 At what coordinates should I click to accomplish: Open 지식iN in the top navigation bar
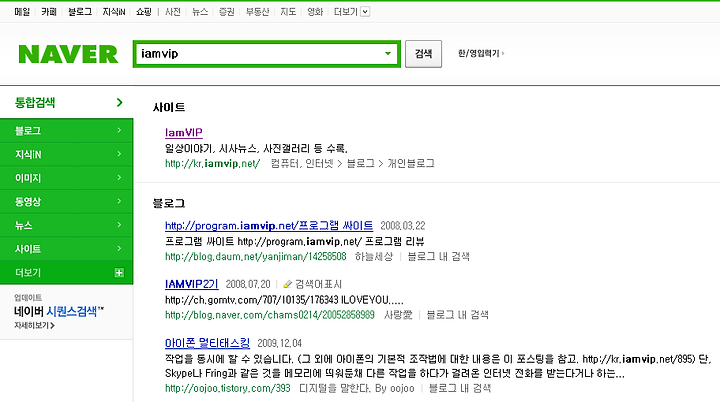(x=114, y=12)
